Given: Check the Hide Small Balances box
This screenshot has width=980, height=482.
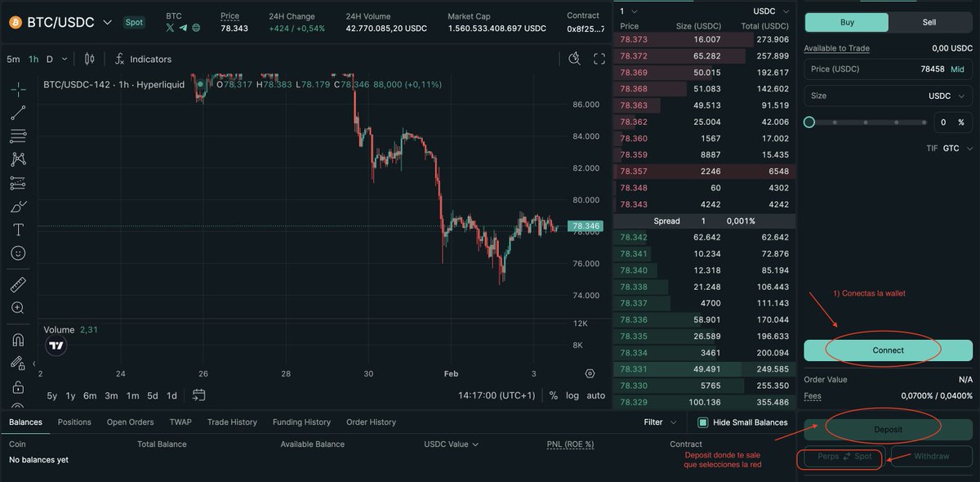Looking at the screenshot, I should (703, 422).
